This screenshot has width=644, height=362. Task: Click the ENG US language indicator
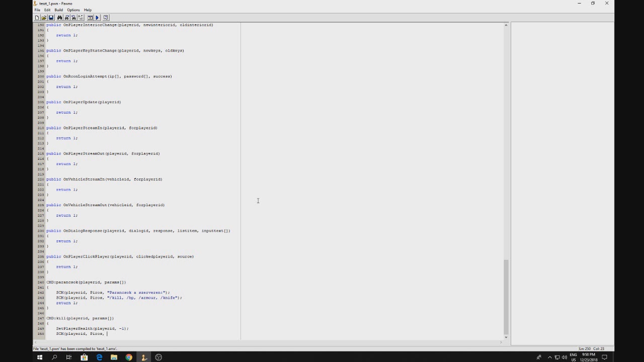[573, 357]
